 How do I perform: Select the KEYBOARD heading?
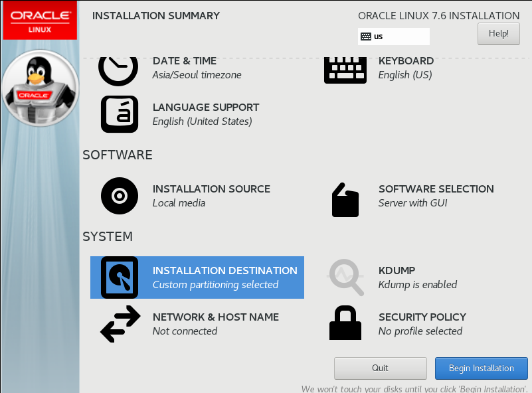[x=406, y=61]
